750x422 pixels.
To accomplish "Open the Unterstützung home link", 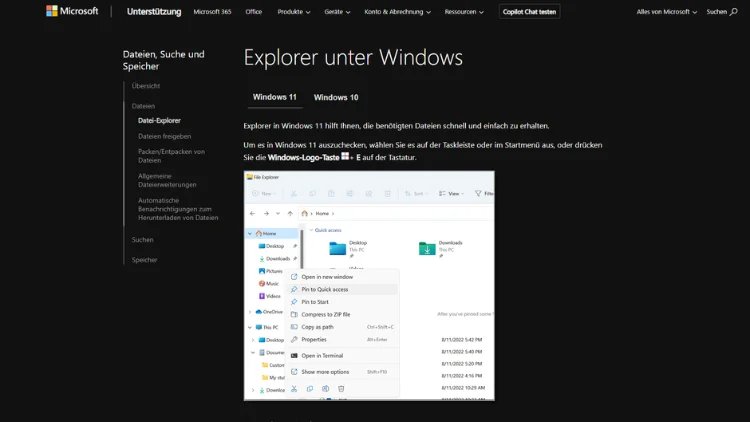I will [154, 11].
